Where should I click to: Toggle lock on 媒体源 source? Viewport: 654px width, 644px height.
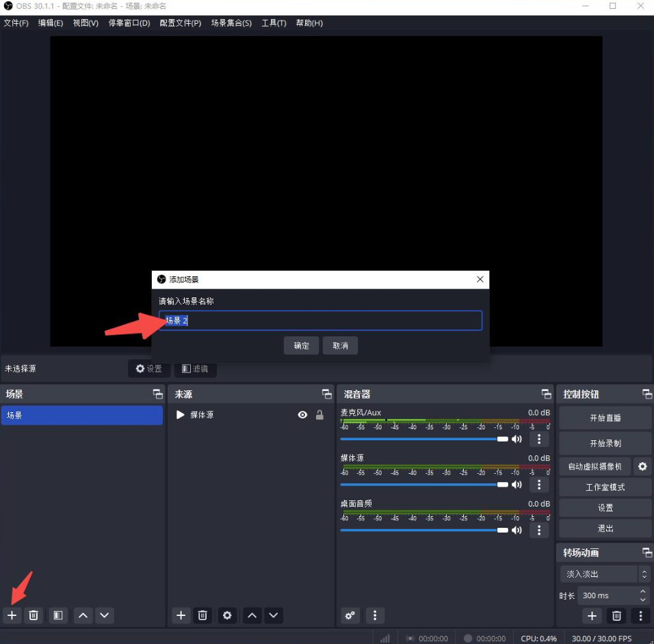click(x=319, y=415)
